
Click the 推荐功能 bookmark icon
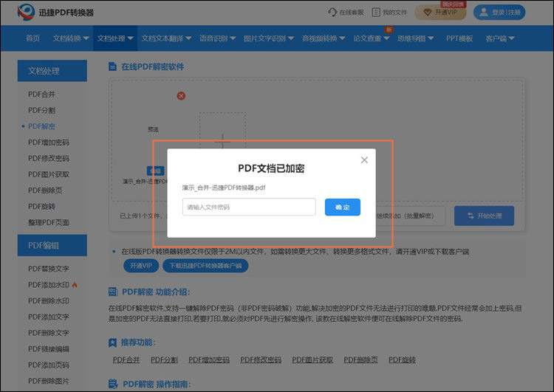coord(112,343)
